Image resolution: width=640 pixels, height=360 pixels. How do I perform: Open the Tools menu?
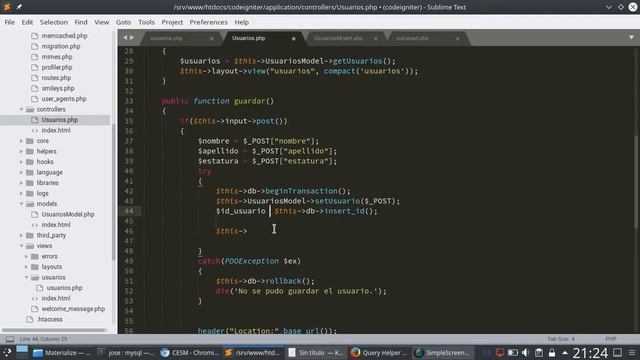coord(146,22)
